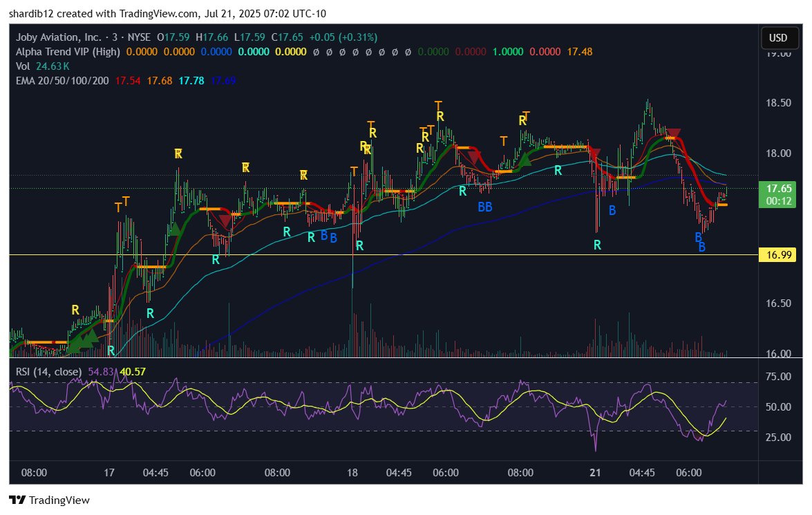Click the 75.00 RSI axis label
This screenshot has width=812, height=515.
pyautogui.click(x=778, y=377)
